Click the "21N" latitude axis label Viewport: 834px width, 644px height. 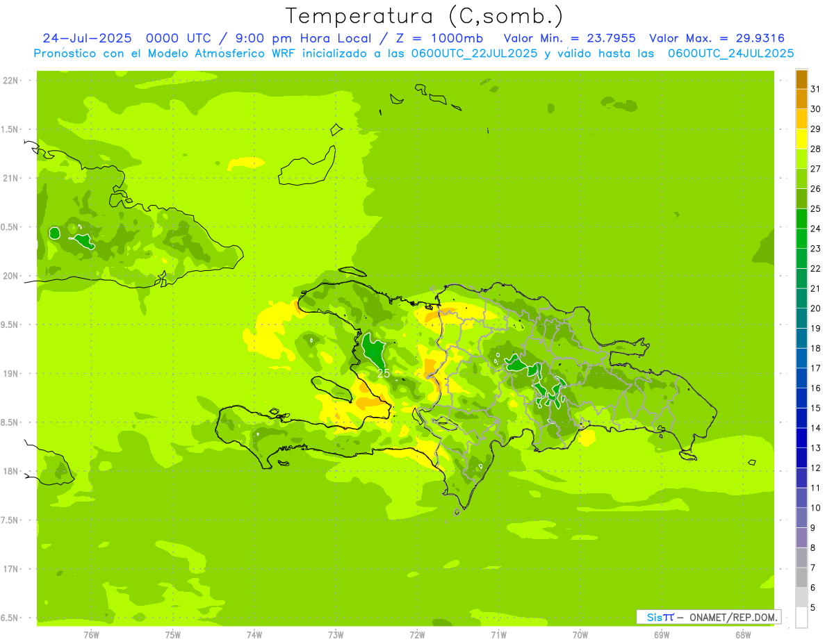tap(11, 178)
